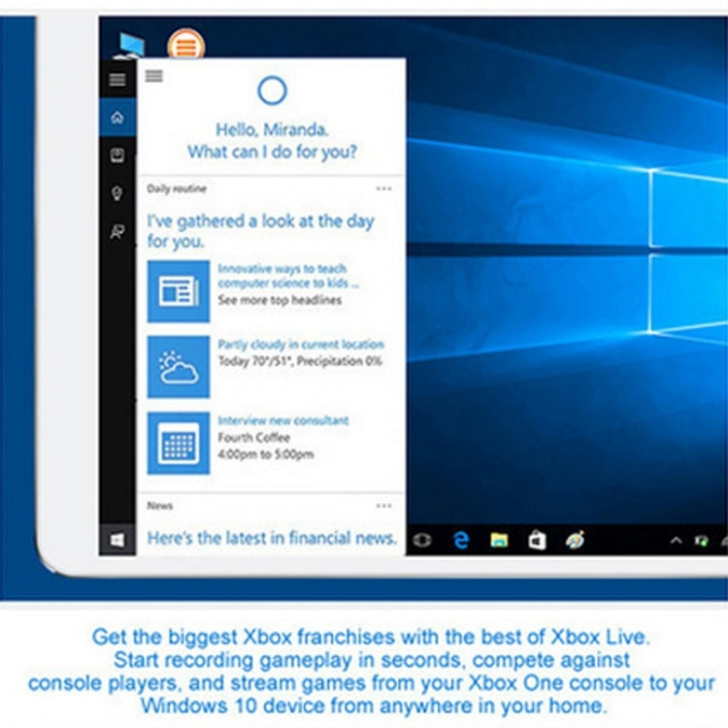Open the Paint icon in the taskbar
The height and width of the screenshot is (728, 728).
pyautogui.click(x=575, y=540)
